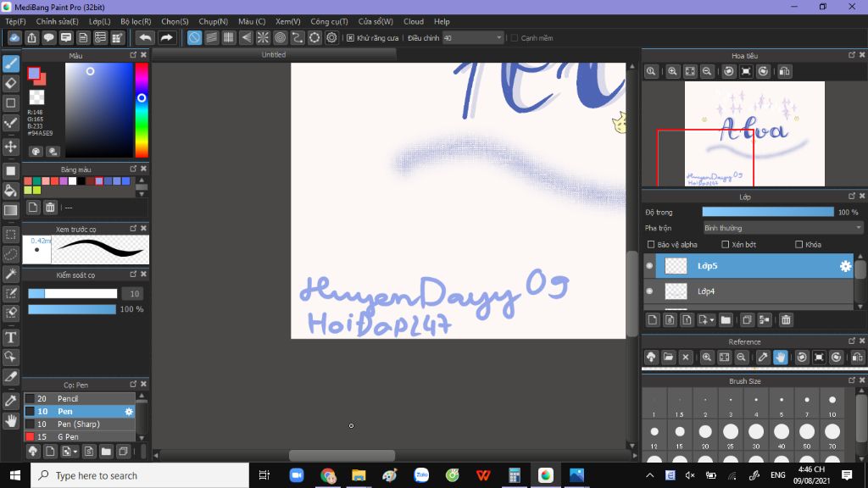Open File Explorer from taskbar
The image size is (868, 488).
[359, 475]
